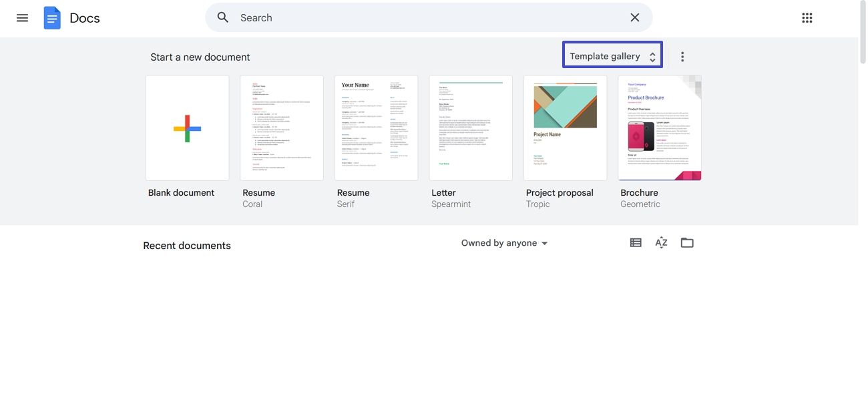The height and width of the screenshot is (410, 868).
Task: Open the file picker folder icon
Action: (687, 242)
